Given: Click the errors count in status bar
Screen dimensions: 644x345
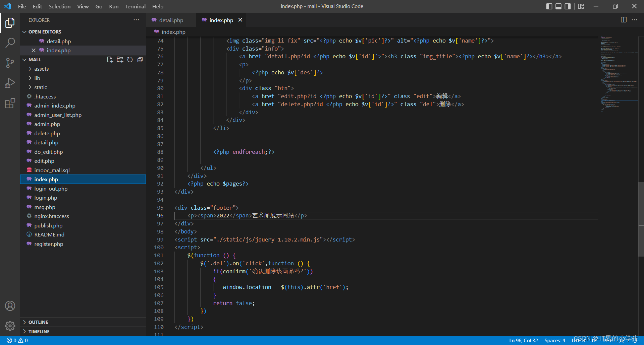Looking at the screenshot, I should click(x=11, y=341).
